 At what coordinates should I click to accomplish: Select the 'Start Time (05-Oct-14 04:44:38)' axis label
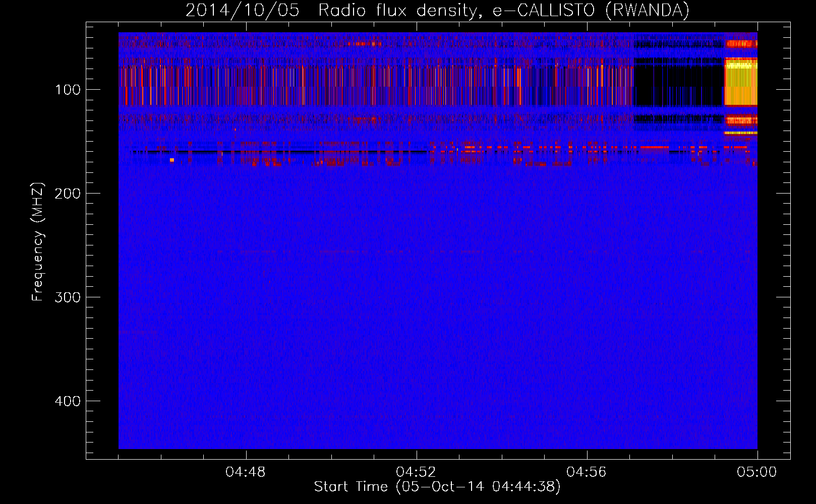437,487
